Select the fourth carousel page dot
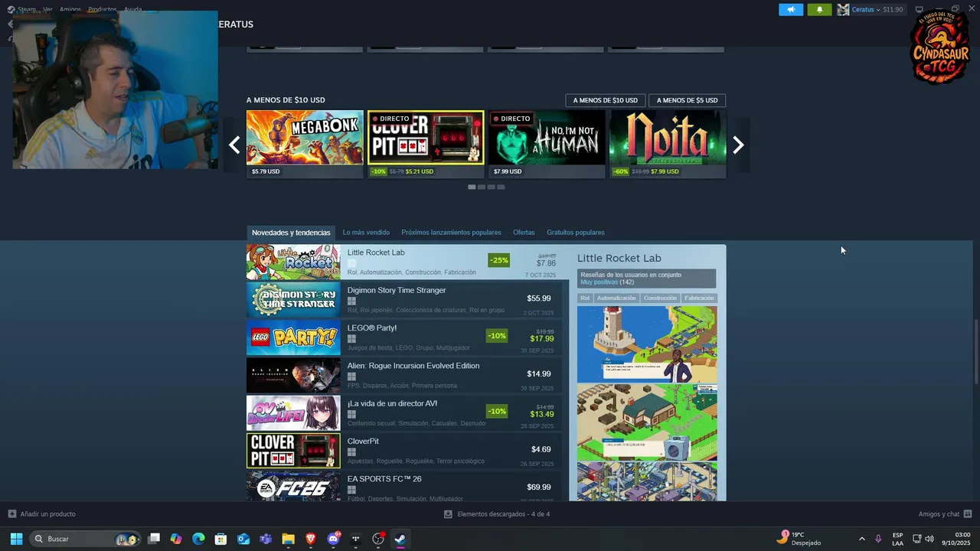 [501, 187]
